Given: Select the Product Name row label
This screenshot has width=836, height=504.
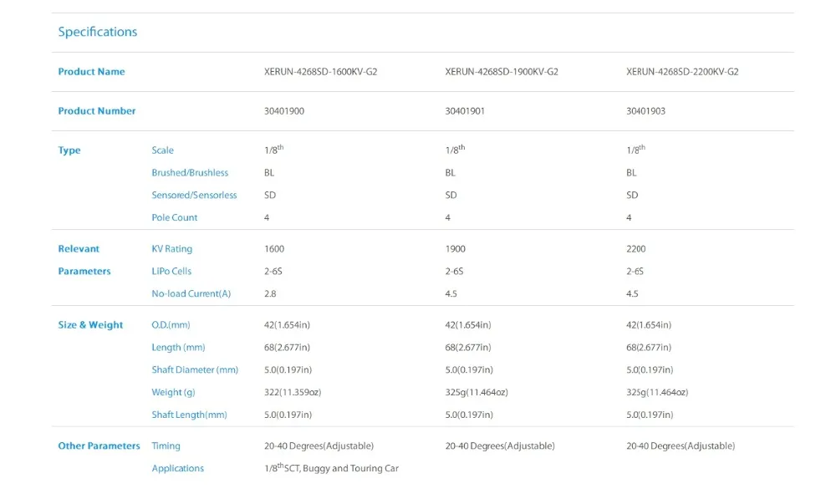Looking at the screenshot, I should [91, 71].
